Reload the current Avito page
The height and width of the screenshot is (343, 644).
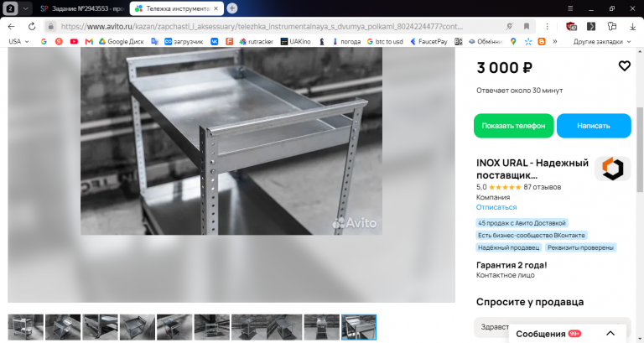point(32,26)
